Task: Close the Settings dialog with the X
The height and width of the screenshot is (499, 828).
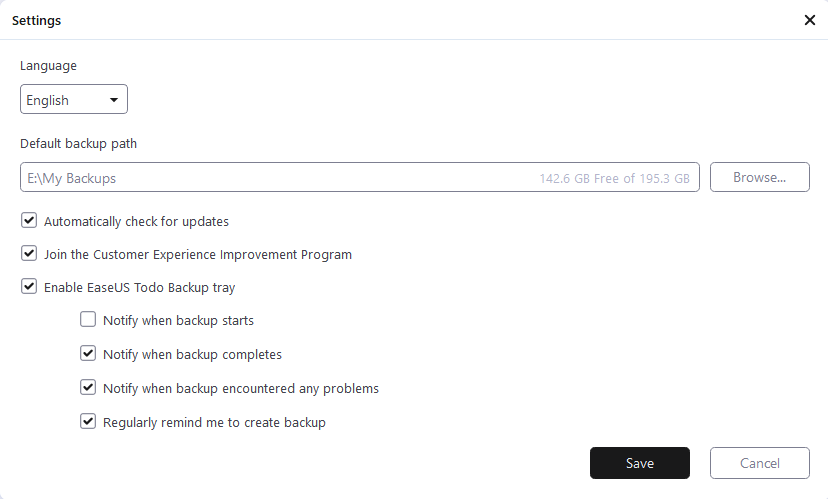Action: (x=810, y=20)
